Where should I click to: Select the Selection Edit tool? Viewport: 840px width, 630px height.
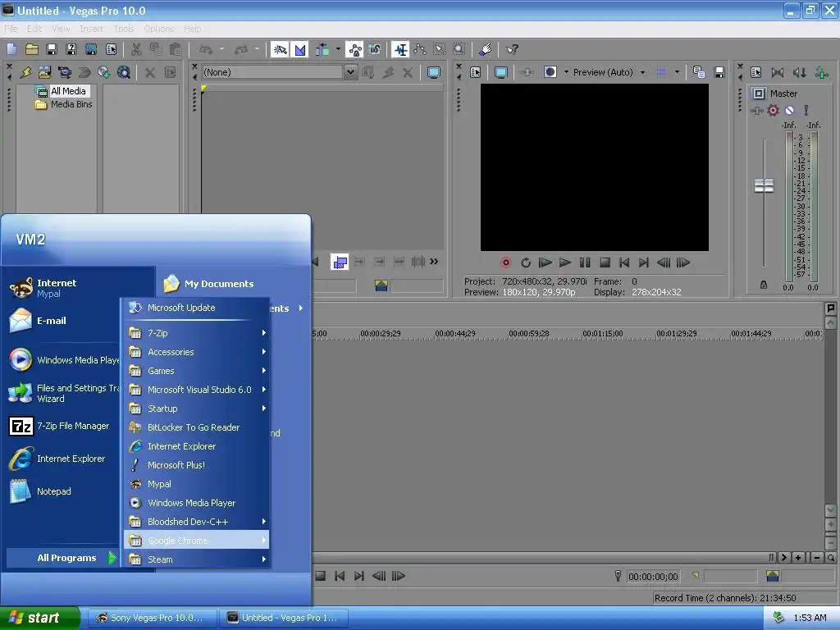(440, 50)
